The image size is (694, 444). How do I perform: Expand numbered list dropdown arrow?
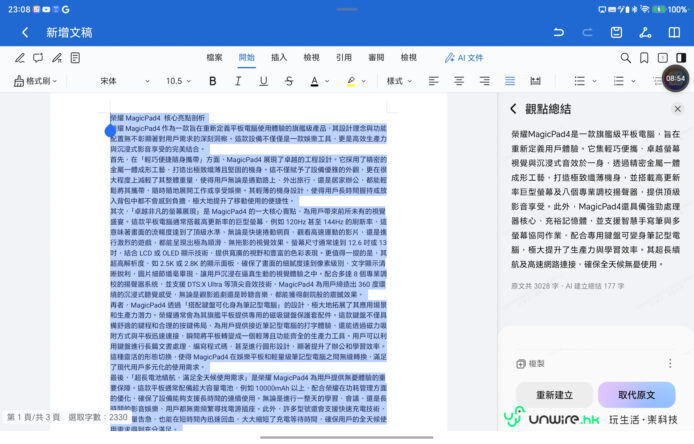(x=633, y=81)
